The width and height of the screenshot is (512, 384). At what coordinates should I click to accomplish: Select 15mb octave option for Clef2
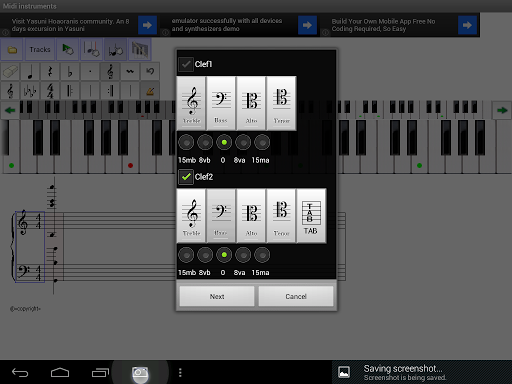[x=186, y=255]
